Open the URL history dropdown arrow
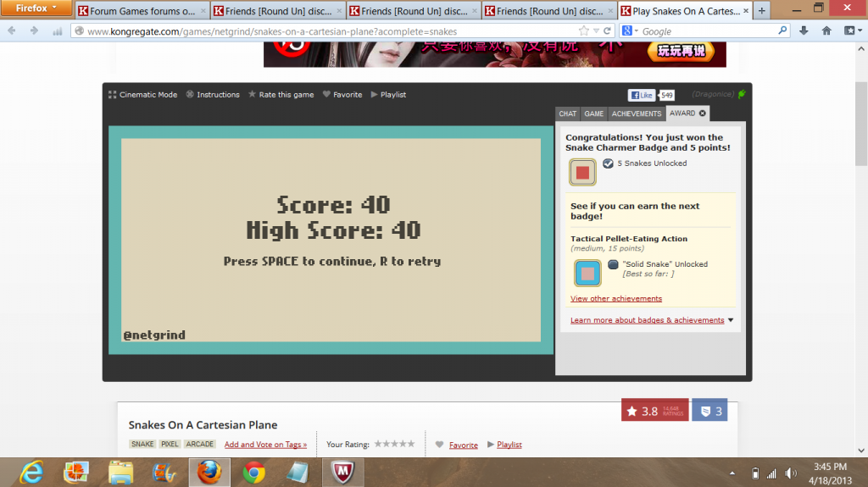 coord(596,31)
